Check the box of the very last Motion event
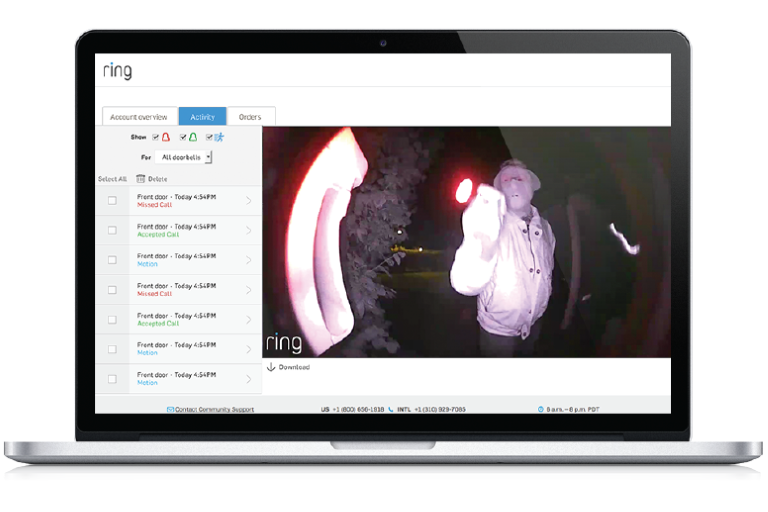This screenshot has height=512, width=768. [112, 379]
